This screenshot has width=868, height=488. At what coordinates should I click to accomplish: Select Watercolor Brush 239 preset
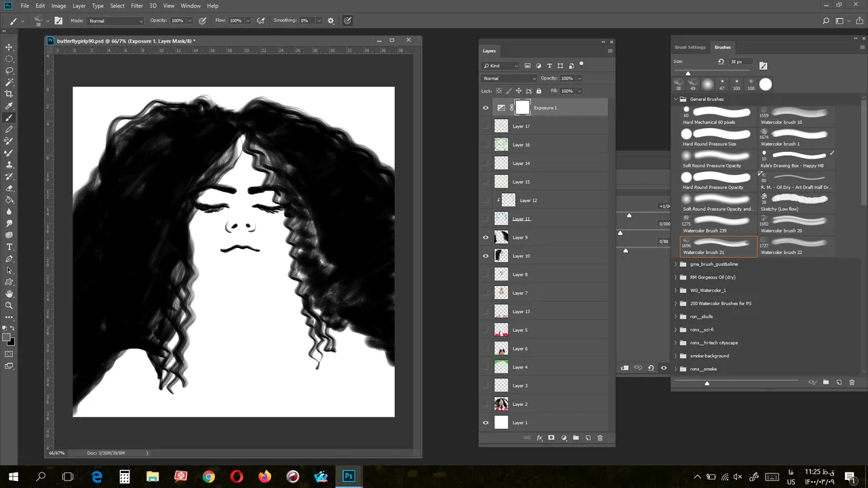[x=718, y=224]
